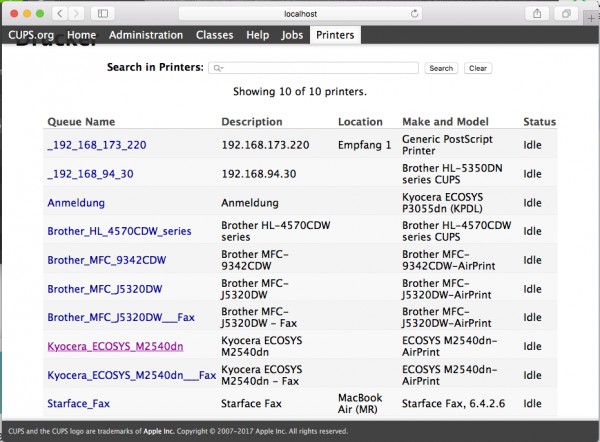Open the Administration tab
This screenshot has height=442, width=600.
tap(146, 35)
